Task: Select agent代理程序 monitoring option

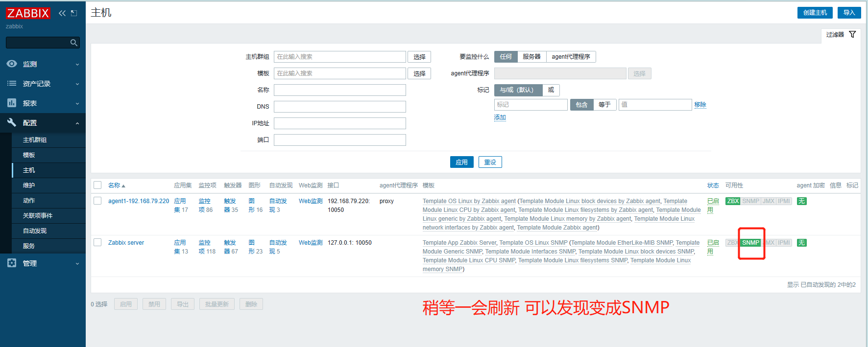Action: point(571,57)
